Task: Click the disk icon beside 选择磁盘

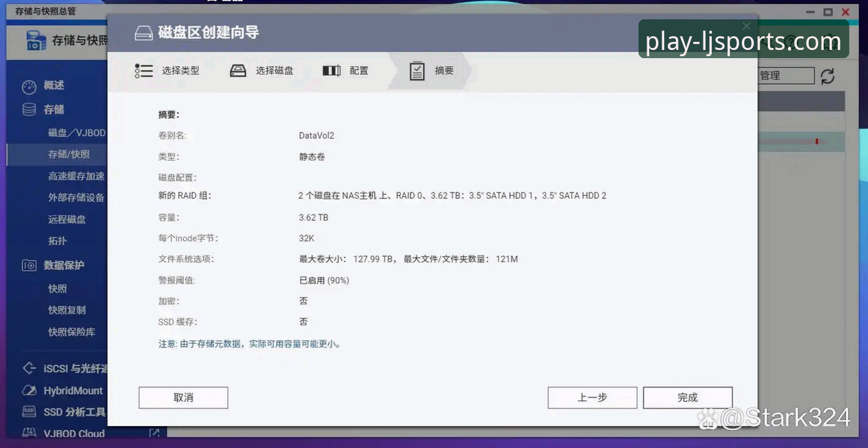Action: click(238, 71)
